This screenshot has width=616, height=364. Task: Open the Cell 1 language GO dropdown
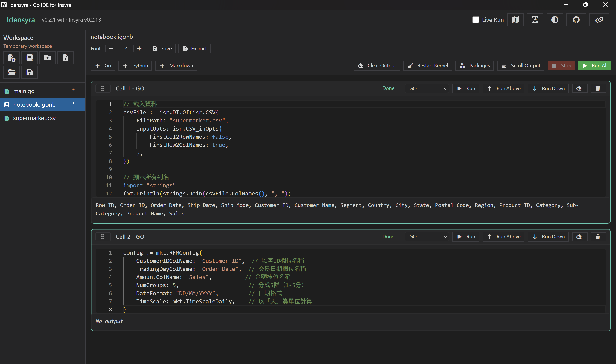coord(427,88)
